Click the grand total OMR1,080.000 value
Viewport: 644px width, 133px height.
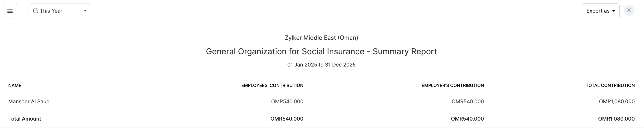pos(616,119)
